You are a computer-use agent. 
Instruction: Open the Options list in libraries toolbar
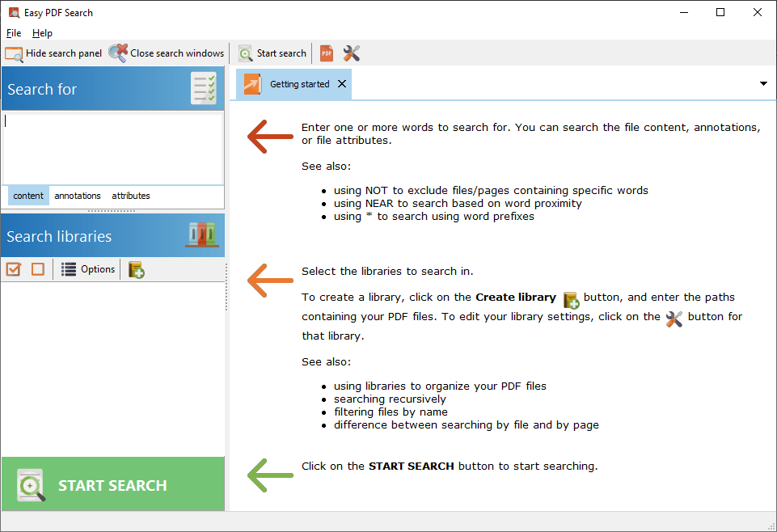tap(88, 269)
